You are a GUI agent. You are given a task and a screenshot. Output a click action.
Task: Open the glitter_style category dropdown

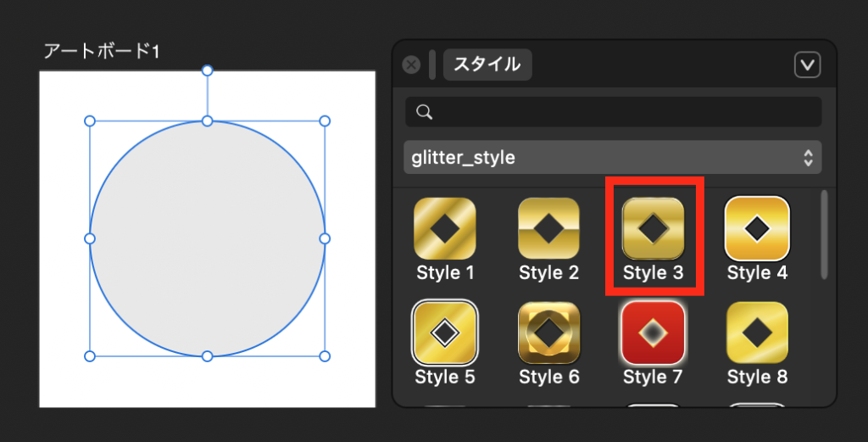pos(612,157)
